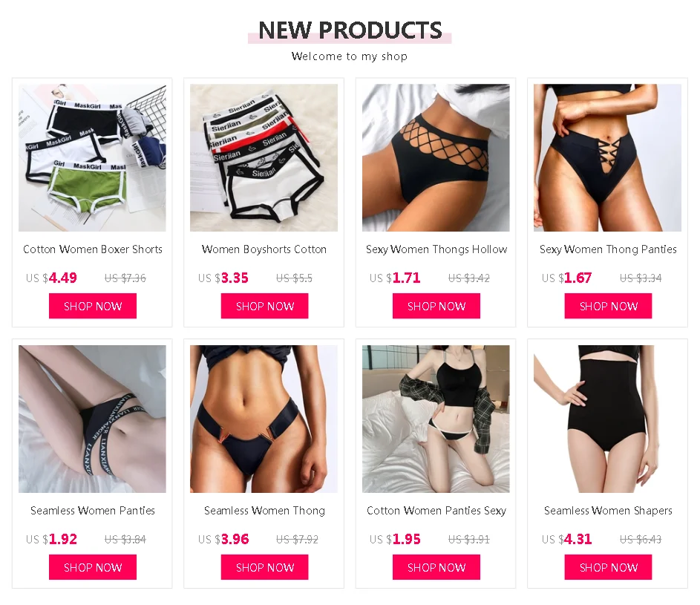Open the Sierjian boyshorts product image
This screenshot has height=605, width=700.
pyautogui.click(x=264, y=157)
